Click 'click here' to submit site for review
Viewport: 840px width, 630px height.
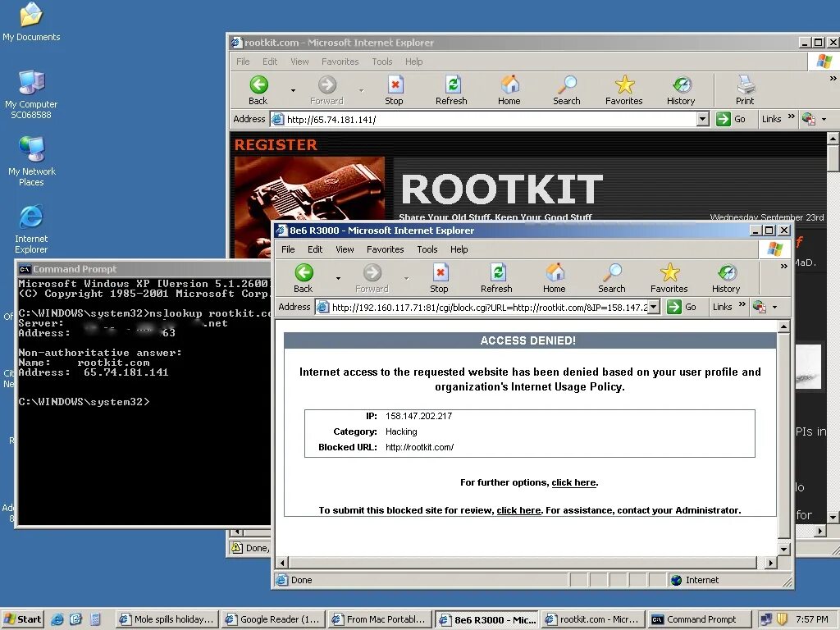518,510
